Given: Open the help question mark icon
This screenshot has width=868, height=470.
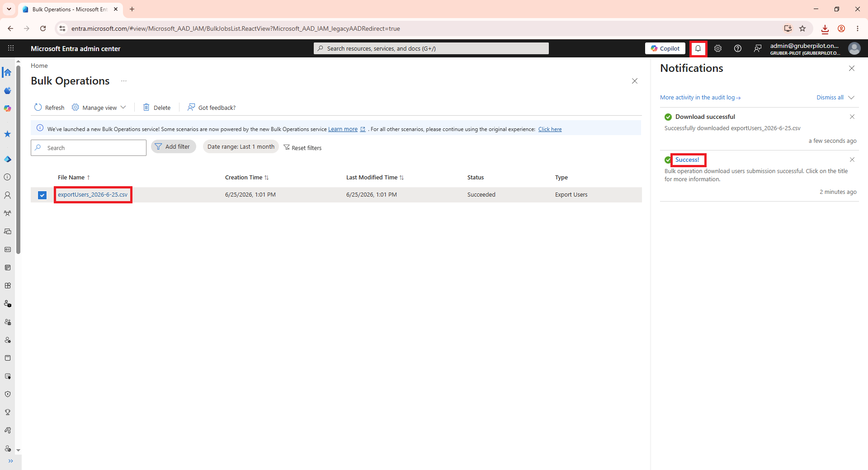Looking at the screenshot, I should coord(738,48).
